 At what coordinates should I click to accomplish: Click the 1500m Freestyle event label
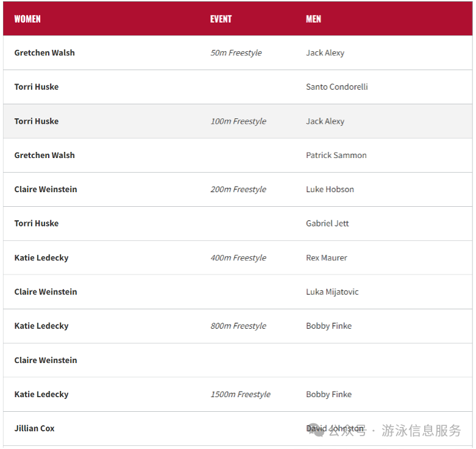click(240, 395)
